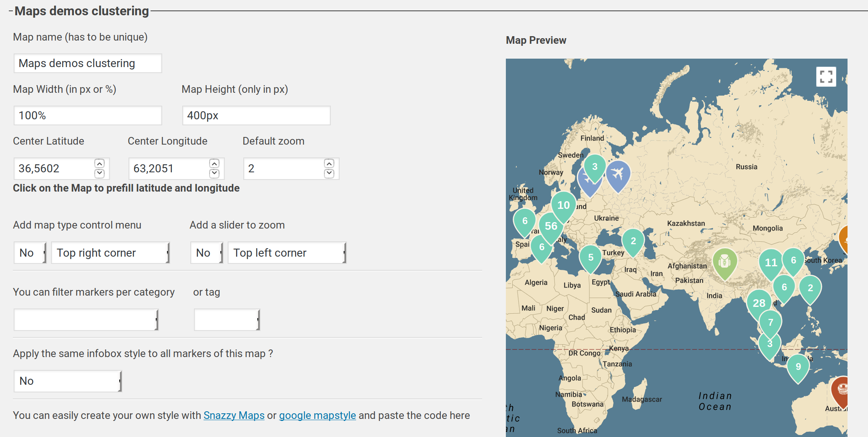Click into the Map name field
Image resolution: width=868 pixels, height=437 pixels.
88,63
